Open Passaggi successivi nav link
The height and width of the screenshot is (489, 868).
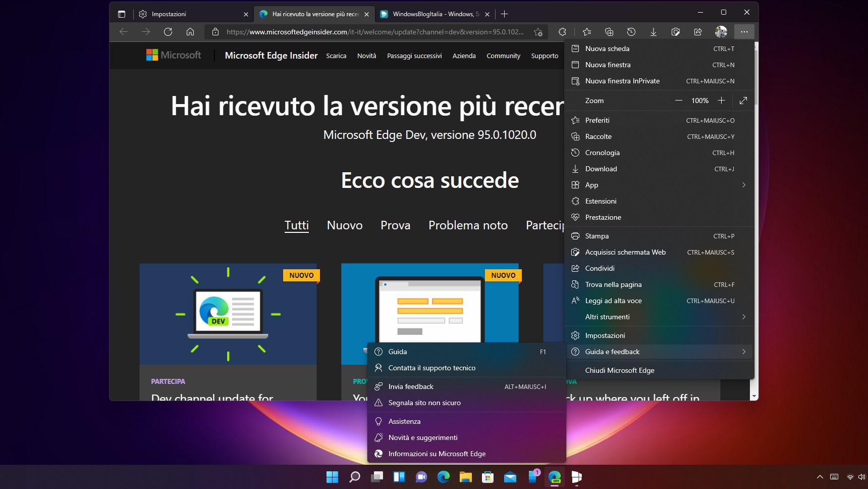pos(414,56)
